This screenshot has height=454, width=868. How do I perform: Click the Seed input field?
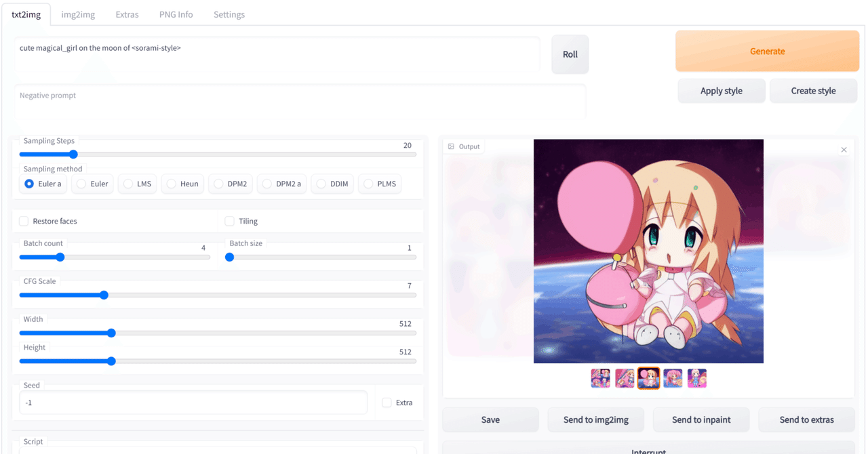pyautogui.click(x=193, y=403)
